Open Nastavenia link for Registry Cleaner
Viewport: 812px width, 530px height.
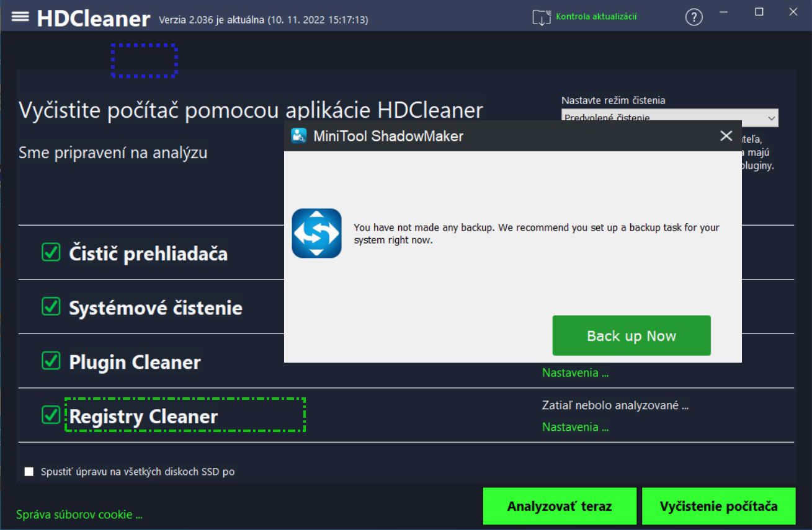(x=575, y=427)
